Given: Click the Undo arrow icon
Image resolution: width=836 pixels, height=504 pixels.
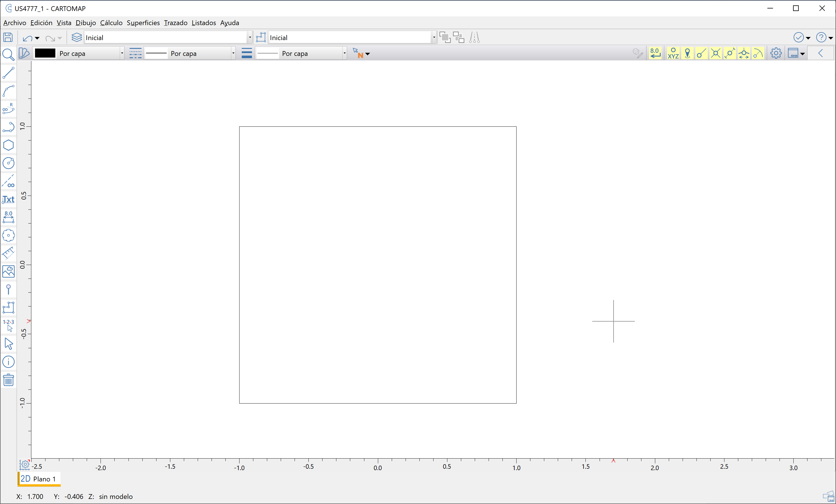Looking at the screenshot, I should click(27, 38).
